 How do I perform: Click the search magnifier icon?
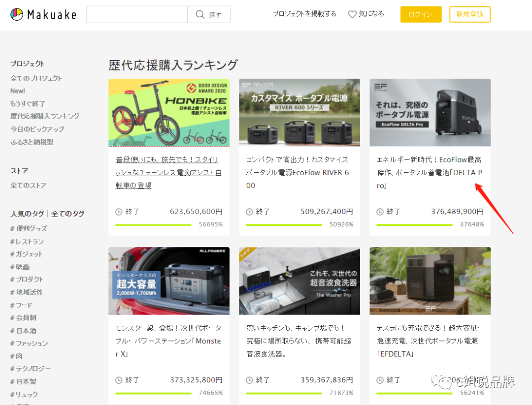point(200,14)
